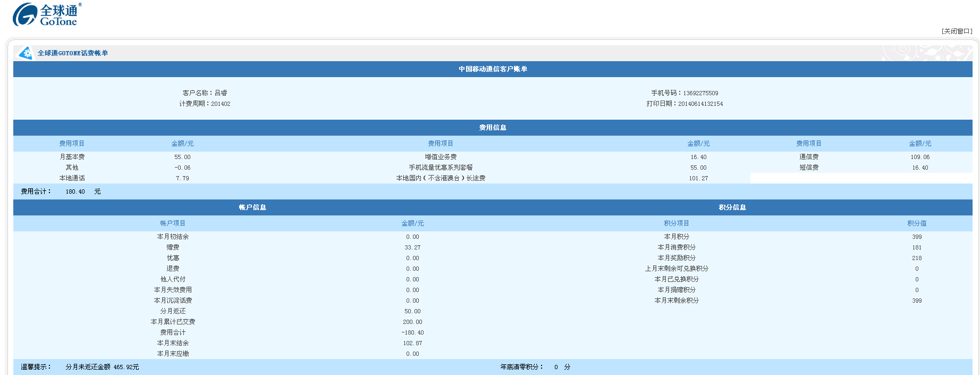
Task: Click the 其他 fee item label
Action: (72, 168)
